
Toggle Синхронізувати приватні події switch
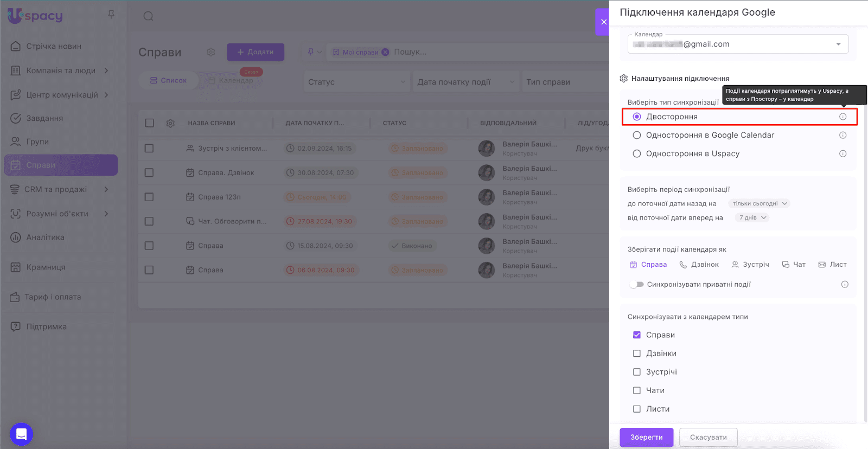coord(636,284)
